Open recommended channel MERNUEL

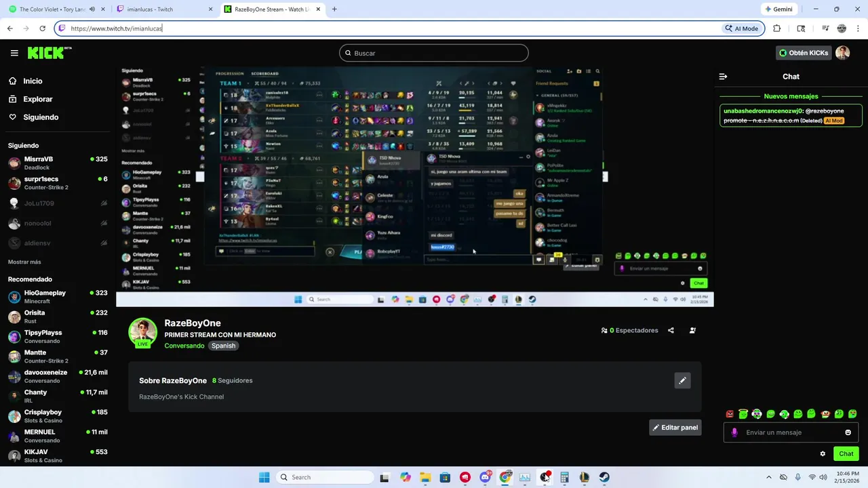pyautogui.click(x=58, y=436)
